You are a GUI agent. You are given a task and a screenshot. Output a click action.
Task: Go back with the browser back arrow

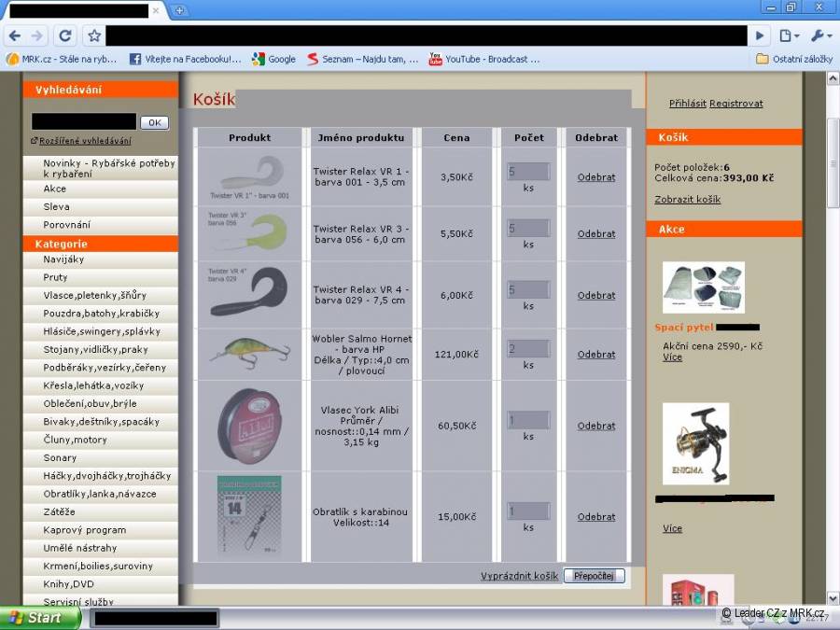(x=15, y=35)
